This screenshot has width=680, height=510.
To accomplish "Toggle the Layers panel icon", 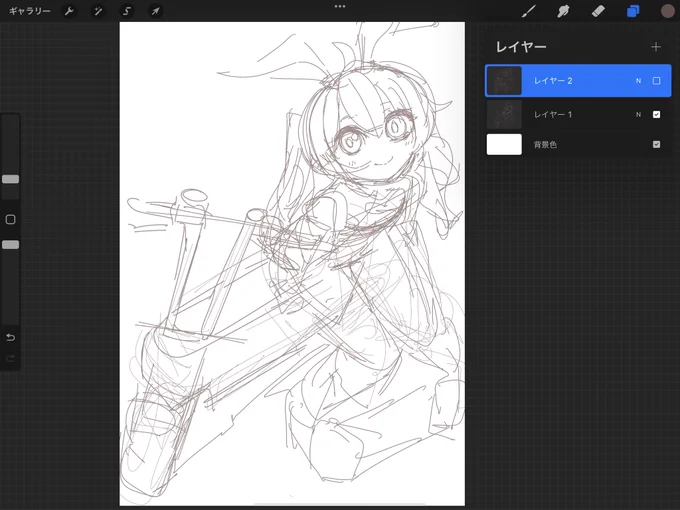I will tap(633, 11).
